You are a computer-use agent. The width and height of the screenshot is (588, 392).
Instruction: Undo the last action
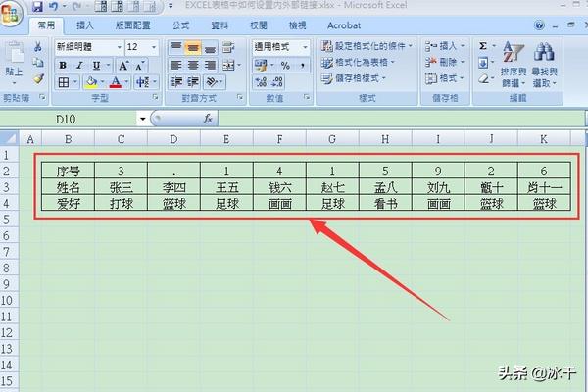coord(53,7)
